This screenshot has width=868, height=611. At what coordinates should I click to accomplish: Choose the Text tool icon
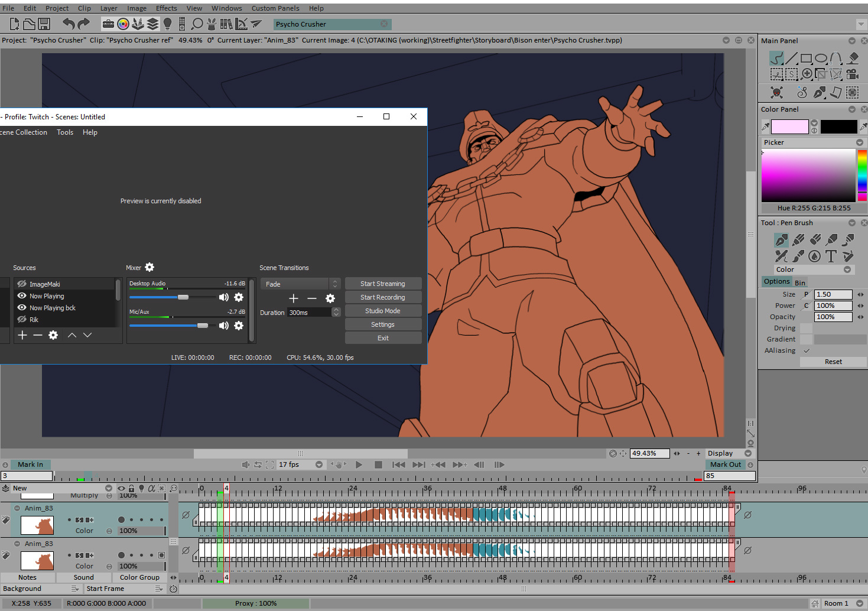(x=831, y=256)
